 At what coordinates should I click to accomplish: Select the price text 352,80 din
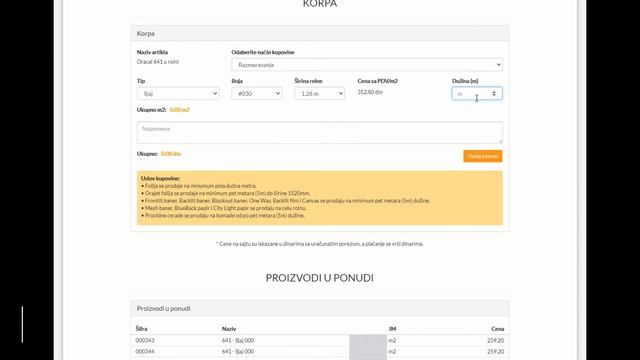coord(370,92)
